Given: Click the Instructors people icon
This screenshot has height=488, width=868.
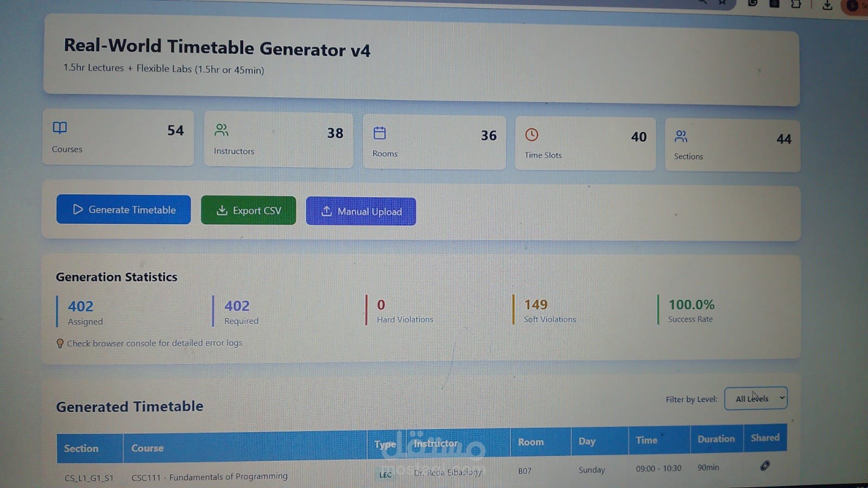Looking at the screenshot, I should coord(221,130).
